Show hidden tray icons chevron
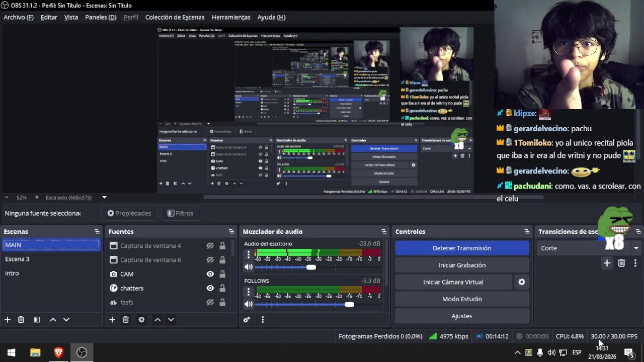This screenshot has height=362, width=644. tap(517, 352)
